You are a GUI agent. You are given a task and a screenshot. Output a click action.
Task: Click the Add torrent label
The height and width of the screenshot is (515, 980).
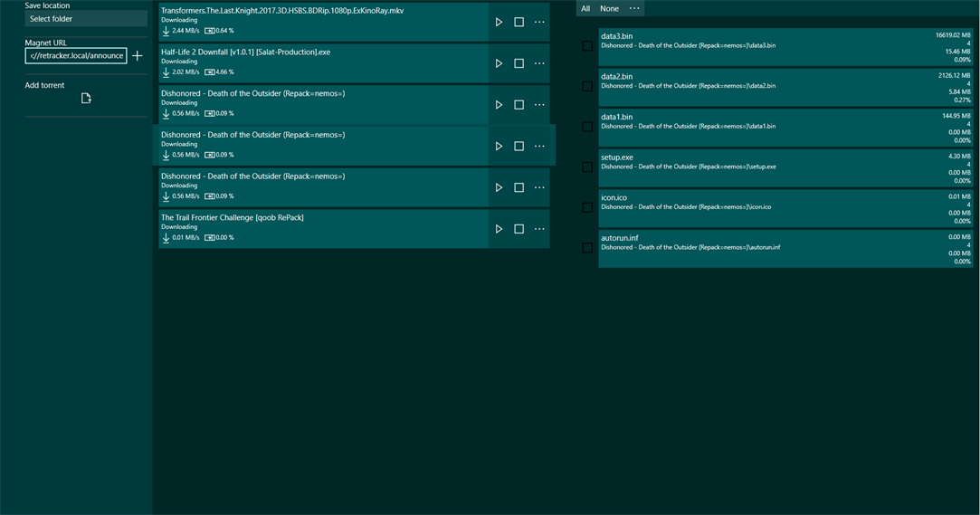coord(44,85)
